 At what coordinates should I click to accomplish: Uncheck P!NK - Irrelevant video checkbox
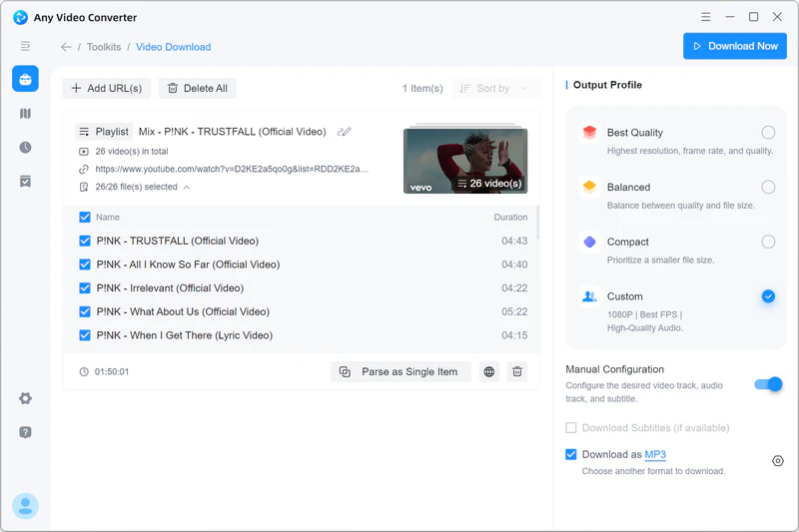(85, 288)
